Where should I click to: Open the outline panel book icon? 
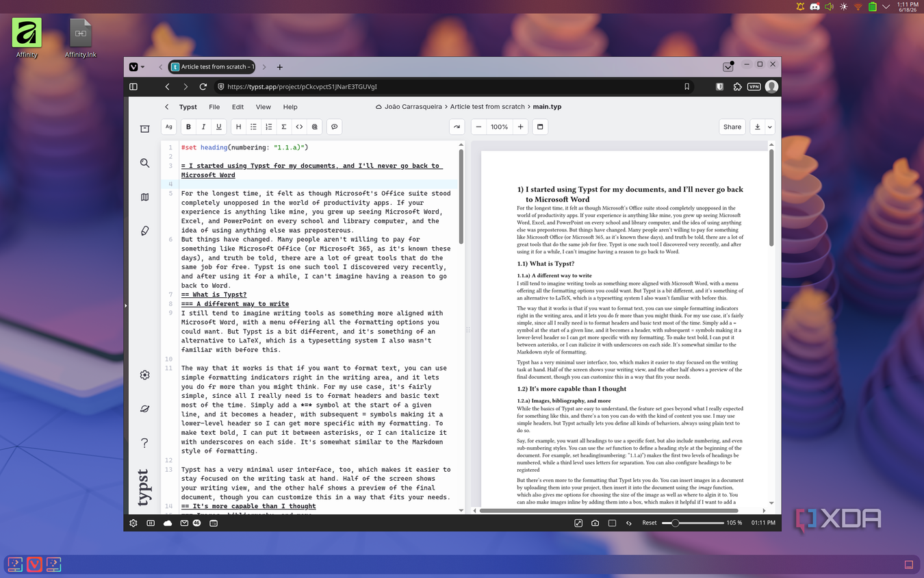pyautogui.click(x=144, y=197)
